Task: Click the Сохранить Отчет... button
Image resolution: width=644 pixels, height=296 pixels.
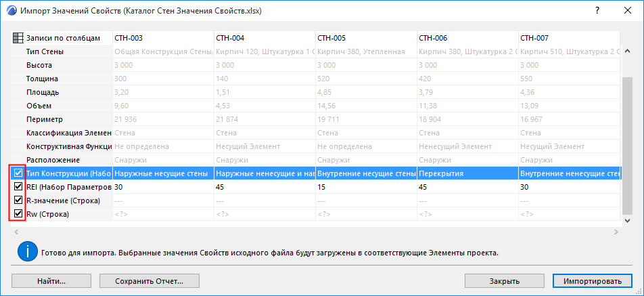Action: click(149, 281)
